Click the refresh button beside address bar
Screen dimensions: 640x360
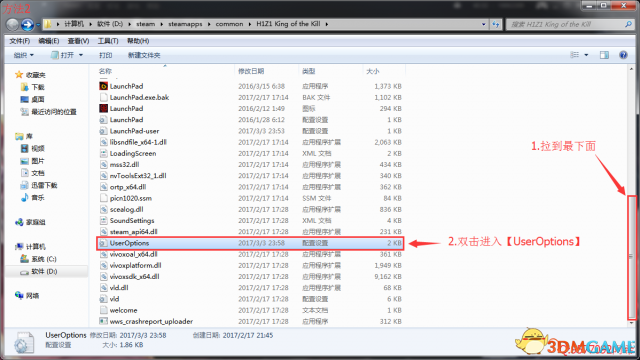(x=496, y=24)
